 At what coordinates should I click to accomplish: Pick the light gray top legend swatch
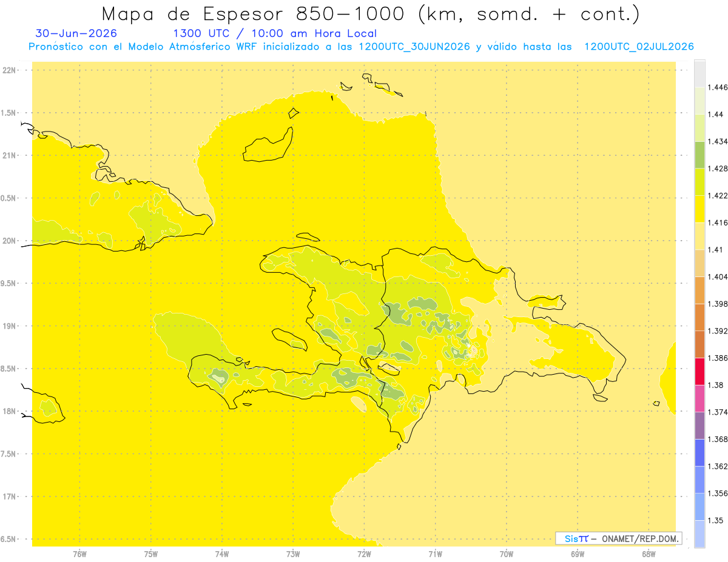pyautogui.click(x=699, y=74)
